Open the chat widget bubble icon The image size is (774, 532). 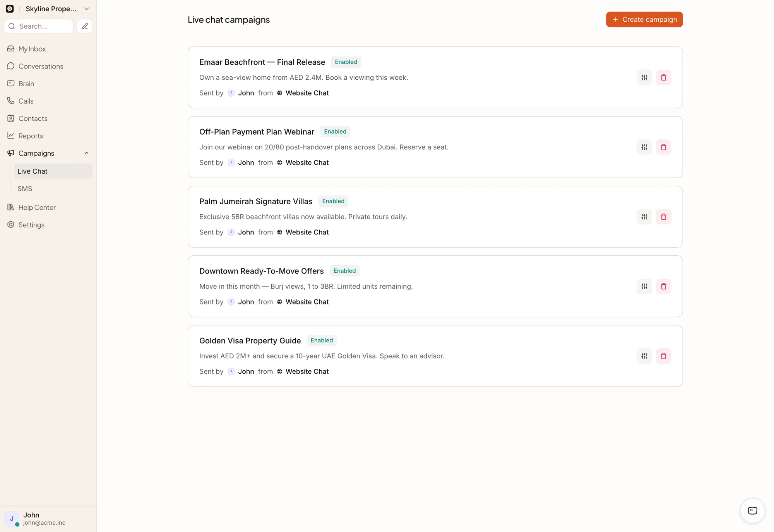(x=752, y=511)
